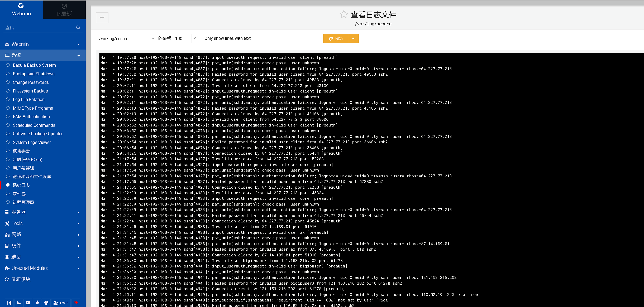Open theme configuration palette icon
644x307 pixels.
pyautogui.click(x=46, y=303)
